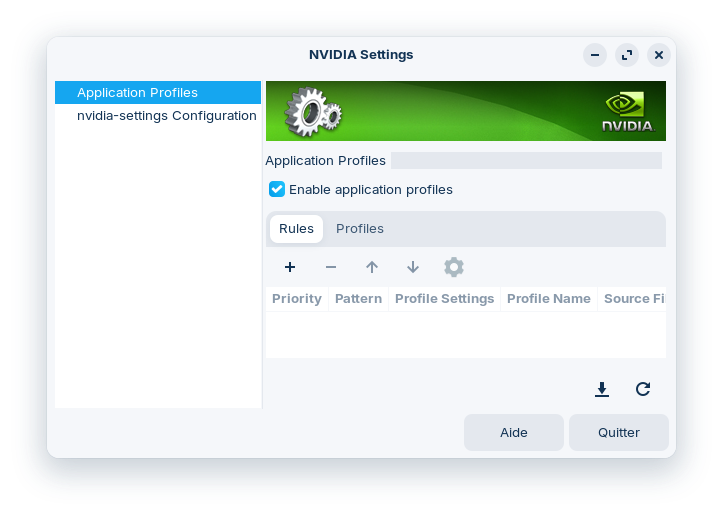Click Quitter to exit NVIDIA Settings

pyautogui.click(x=618, y=433)
